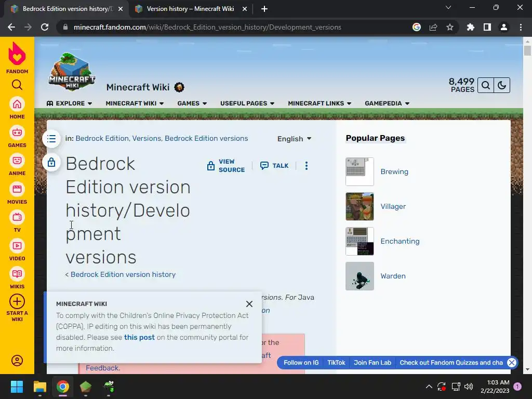Image resolution: width=532 pixels, height=399 pixels.
Task: Open the Versions category link
Action: (x=147, y=138)
